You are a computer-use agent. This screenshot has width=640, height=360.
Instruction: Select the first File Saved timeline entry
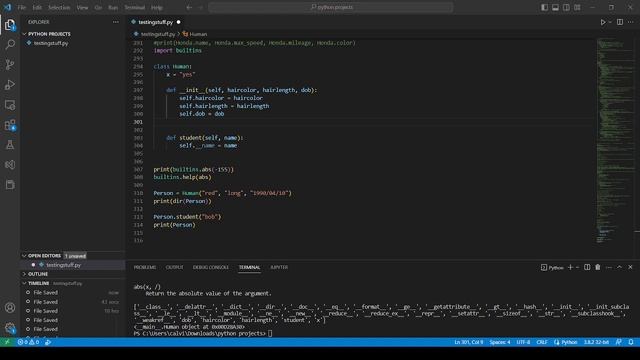tap(73, 293)
